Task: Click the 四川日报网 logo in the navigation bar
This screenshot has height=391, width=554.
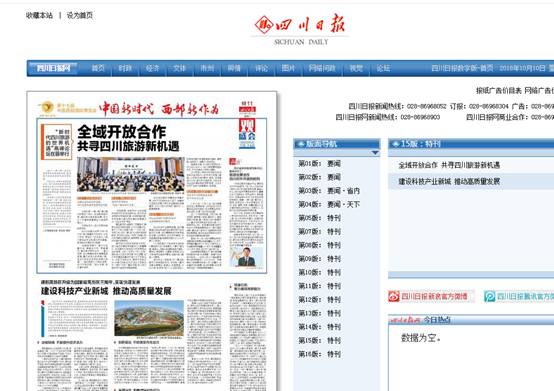Action: pyautogui.click(x=54, y=68)
